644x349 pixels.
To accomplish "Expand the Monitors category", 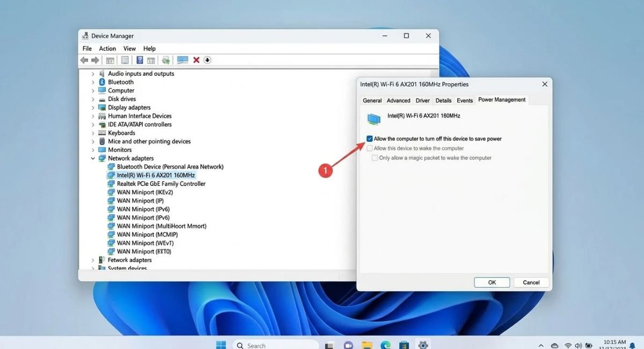I will click(93, 150).
